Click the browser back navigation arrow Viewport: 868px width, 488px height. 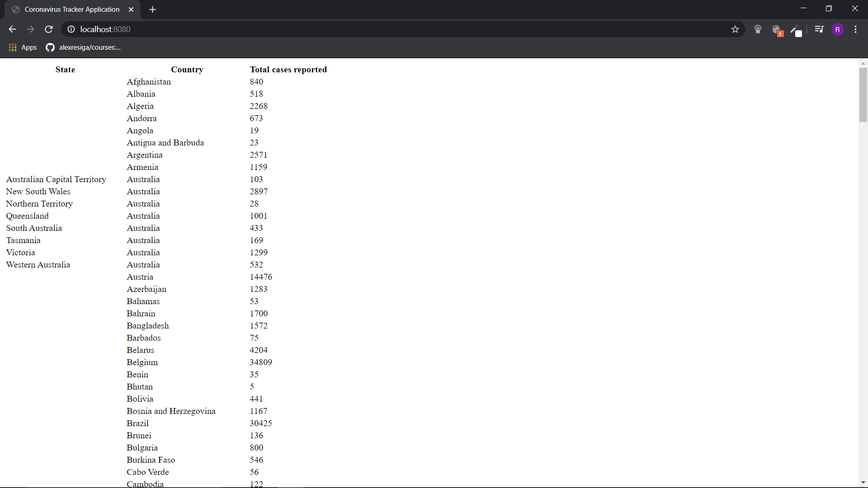13,28
